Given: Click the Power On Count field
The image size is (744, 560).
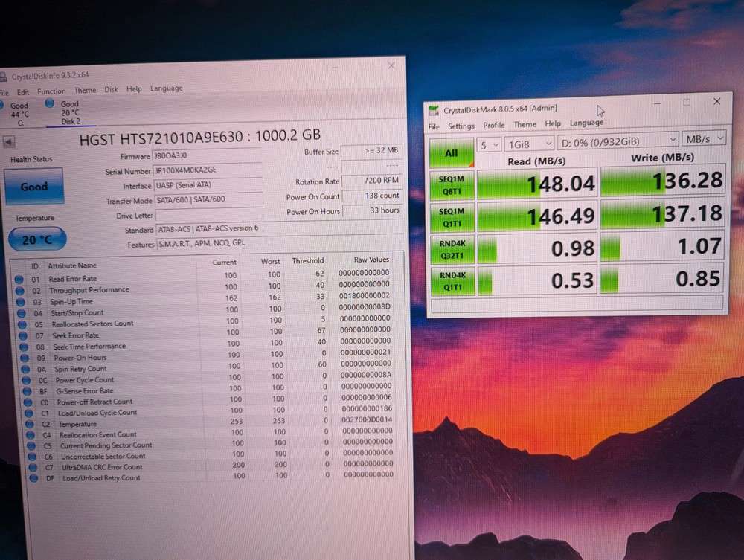Looking at the screenshot, I should (373, 196).
